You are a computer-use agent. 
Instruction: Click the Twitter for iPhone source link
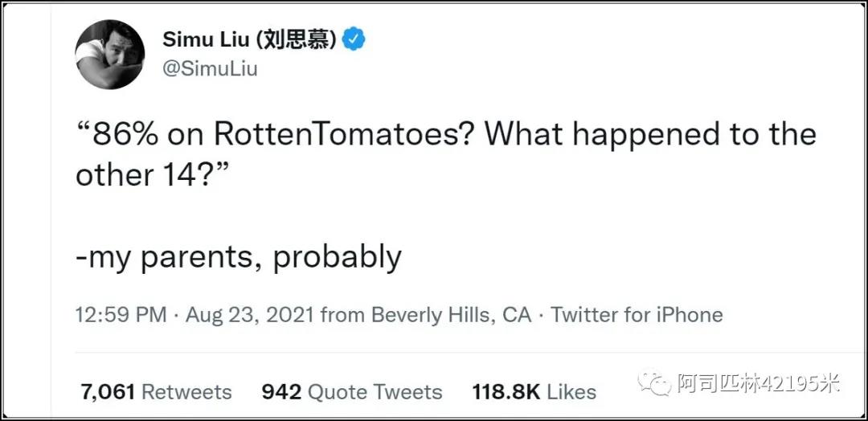[x=637, y=315]
